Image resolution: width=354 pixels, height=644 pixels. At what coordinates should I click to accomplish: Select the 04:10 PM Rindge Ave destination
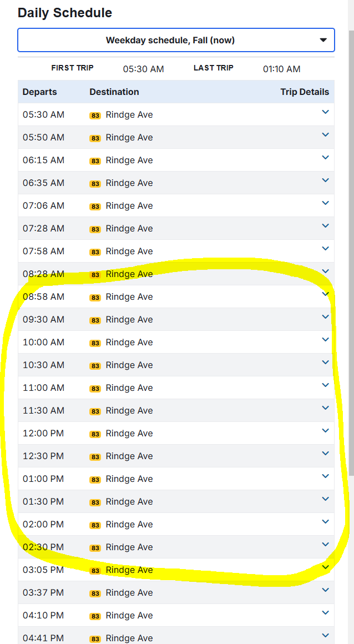[129, 616]
